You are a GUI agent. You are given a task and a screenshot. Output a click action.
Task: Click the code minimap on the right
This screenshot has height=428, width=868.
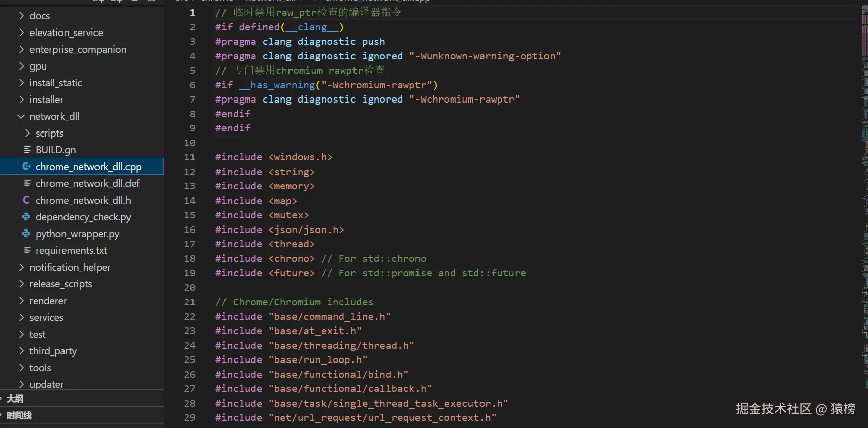pos(864,213)
